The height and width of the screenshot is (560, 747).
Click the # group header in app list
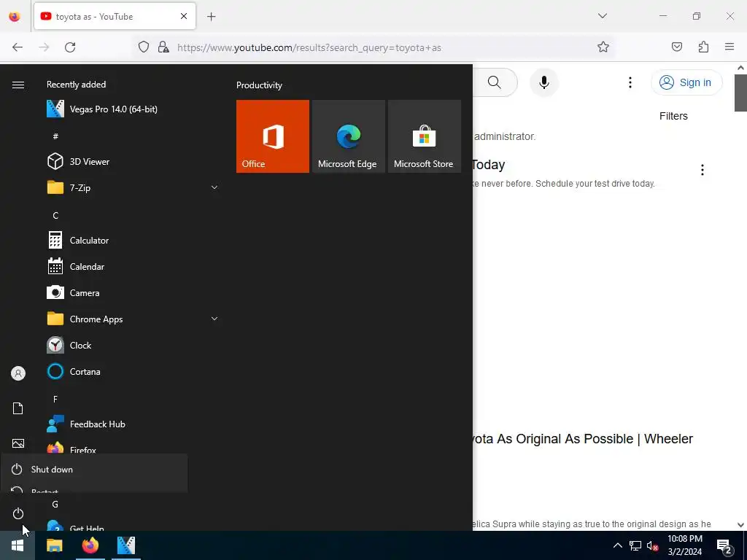(x=55, y=136)
